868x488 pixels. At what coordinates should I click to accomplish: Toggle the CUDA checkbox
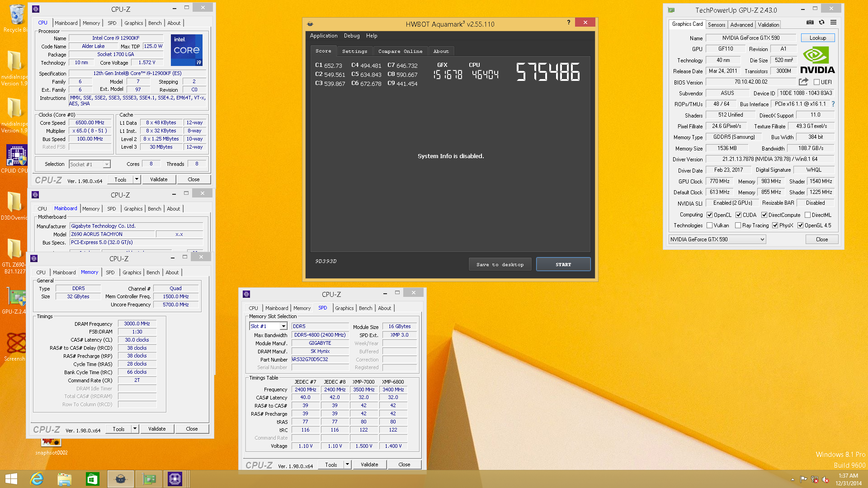coord(739,215)
